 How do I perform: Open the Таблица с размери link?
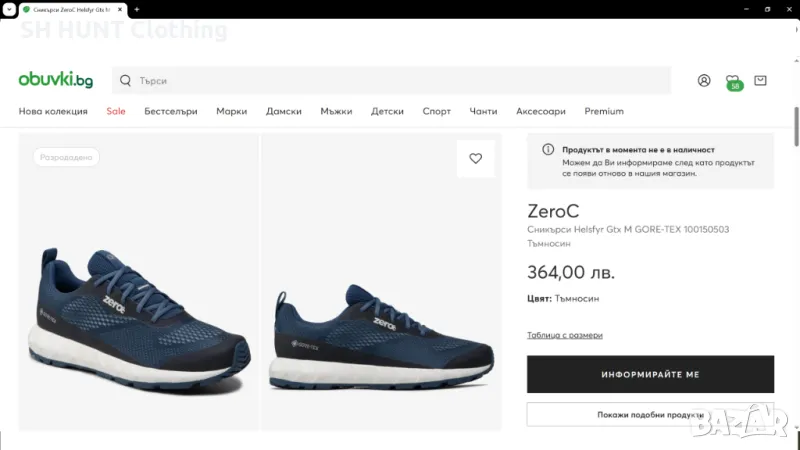pos(565,335)
